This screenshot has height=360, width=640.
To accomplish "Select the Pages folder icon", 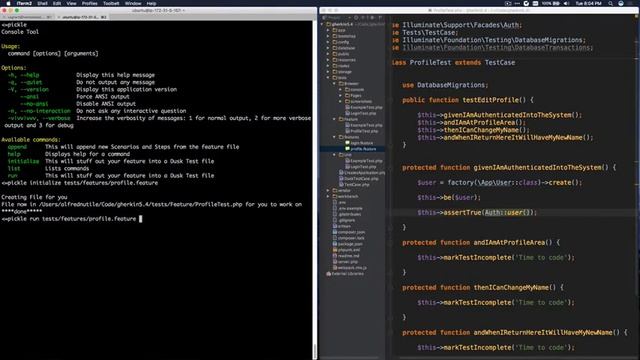I will (x=347, y=95).
